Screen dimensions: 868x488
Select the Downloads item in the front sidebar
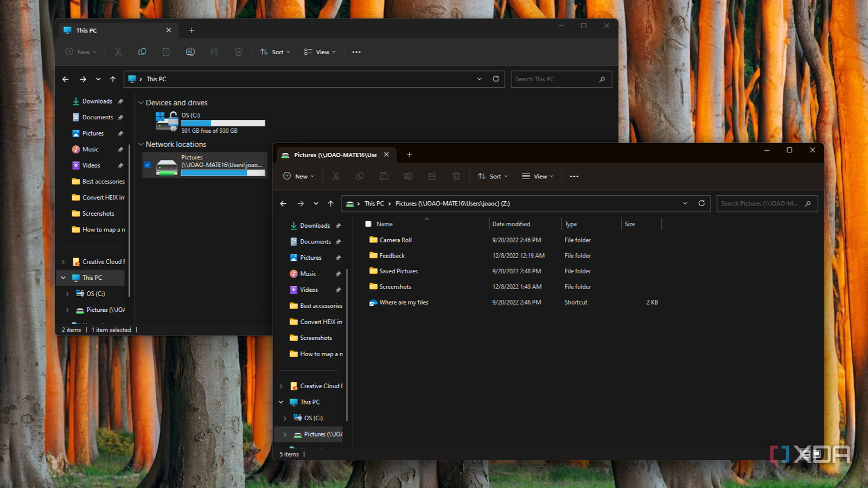[314, 225]
